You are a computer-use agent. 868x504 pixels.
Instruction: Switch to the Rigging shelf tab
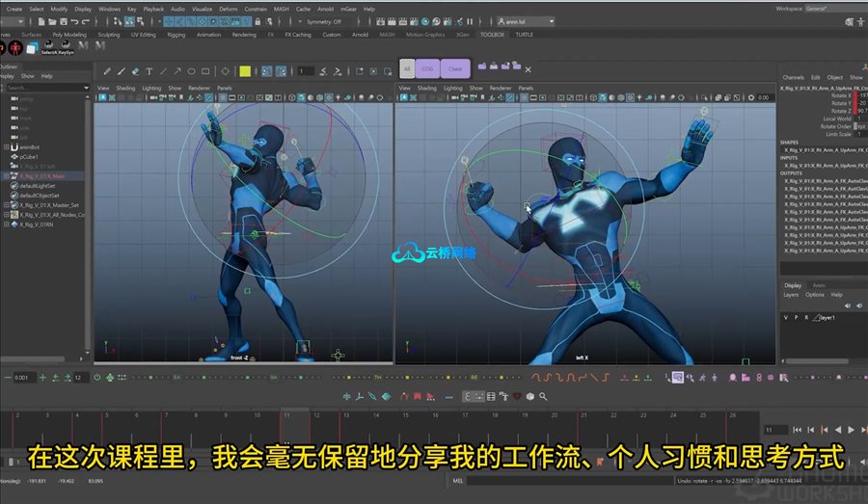[x=177, y=35]
